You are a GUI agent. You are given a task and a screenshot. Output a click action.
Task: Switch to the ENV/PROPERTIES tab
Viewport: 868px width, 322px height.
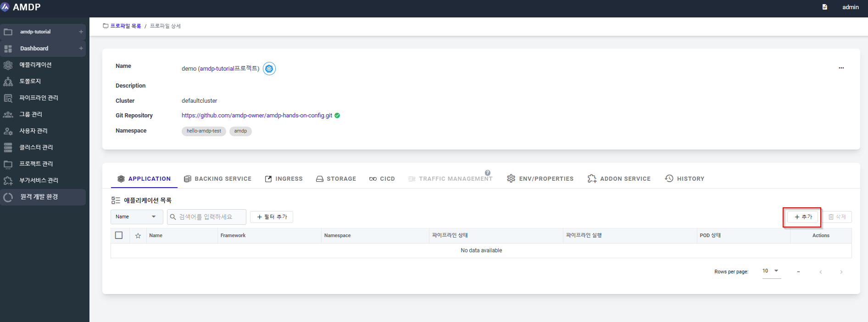pos(540,179)
